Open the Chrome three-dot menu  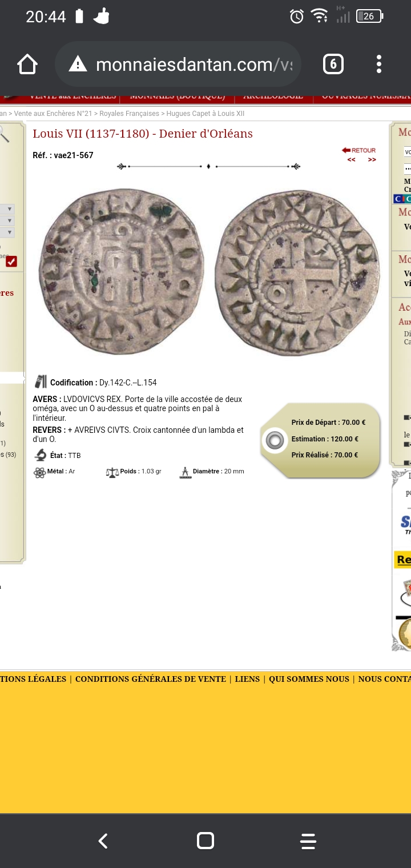(379, 64)
